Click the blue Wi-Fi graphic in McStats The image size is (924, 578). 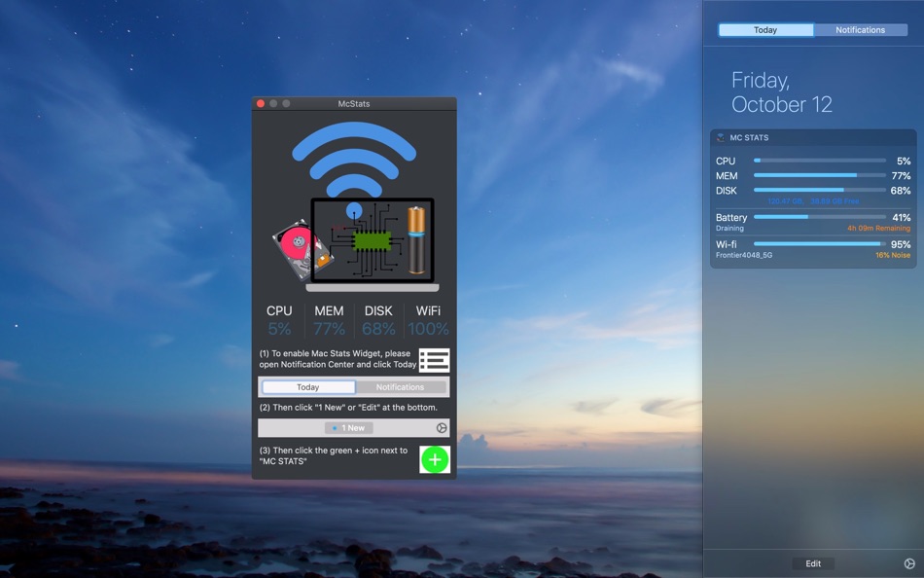click(x=354, y=160)
